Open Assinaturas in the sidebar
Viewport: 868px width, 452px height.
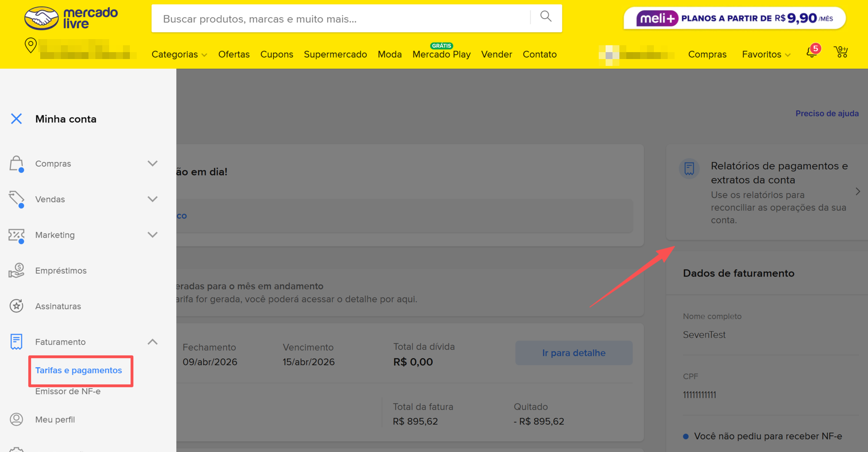58,306
